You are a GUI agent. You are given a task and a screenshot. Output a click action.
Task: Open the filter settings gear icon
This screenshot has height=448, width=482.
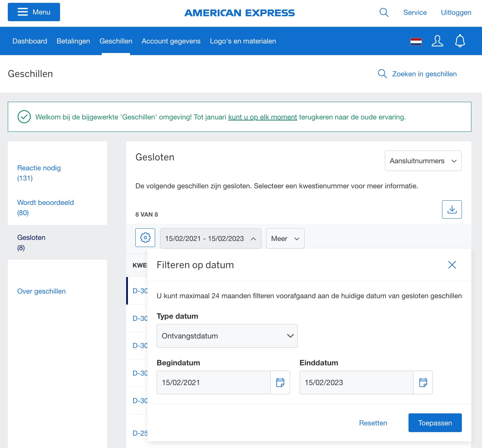(145, 238)
